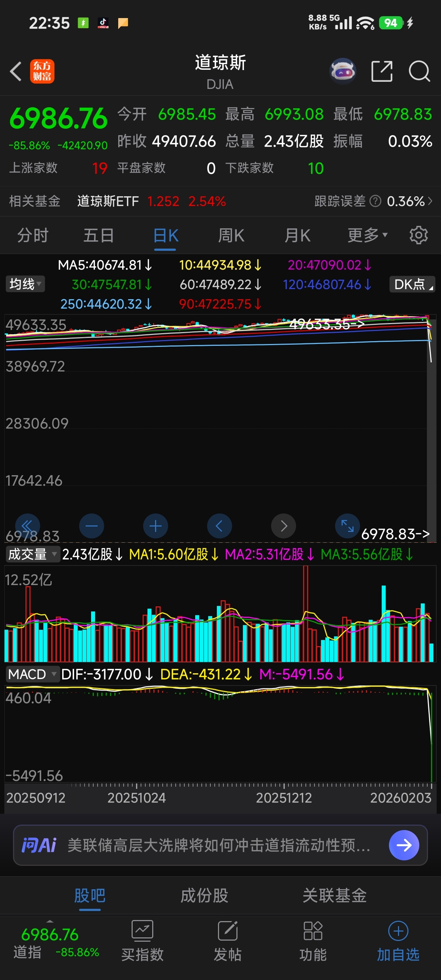
Task: Tap the battery 94 indicator
Action: 390,23
